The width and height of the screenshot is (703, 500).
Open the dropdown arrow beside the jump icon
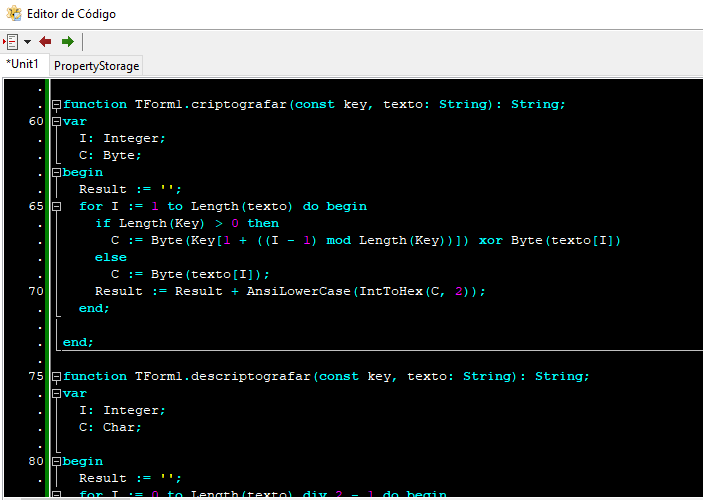click(x=27, y=42)
